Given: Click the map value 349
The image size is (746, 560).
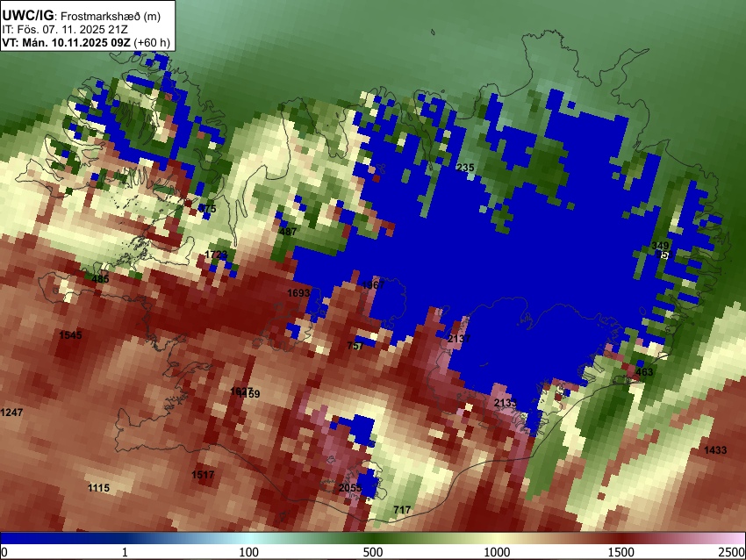Looking at the screenshot, I should tap(660, 246).
